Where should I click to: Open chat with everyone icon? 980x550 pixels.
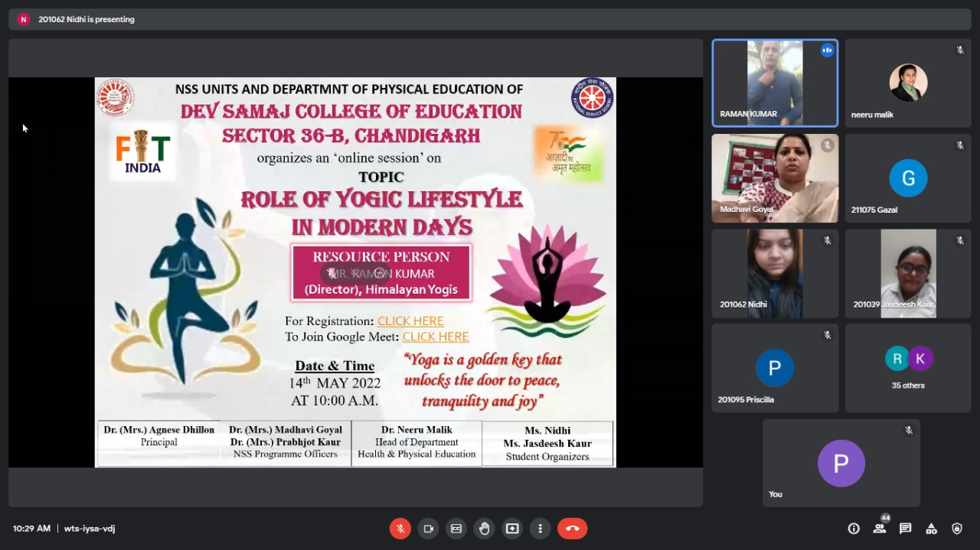point(906,529)
